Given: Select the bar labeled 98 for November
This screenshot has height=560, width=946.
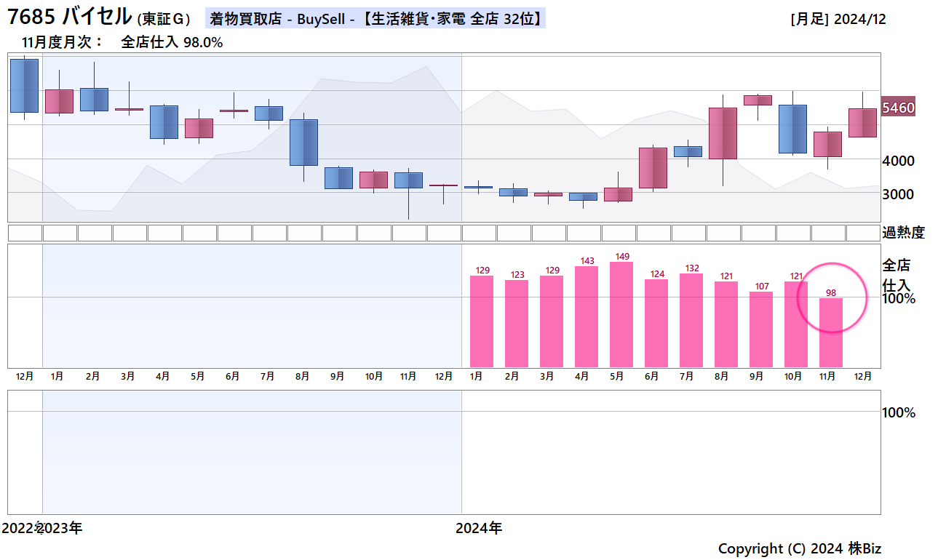Looking at the screenshot, I should (x=831, y=332).
